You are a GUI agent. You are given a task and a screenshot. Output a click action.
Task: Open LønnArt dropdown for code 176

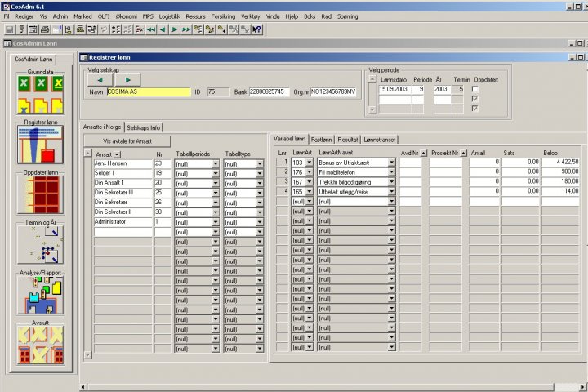[x=309, y=172]
